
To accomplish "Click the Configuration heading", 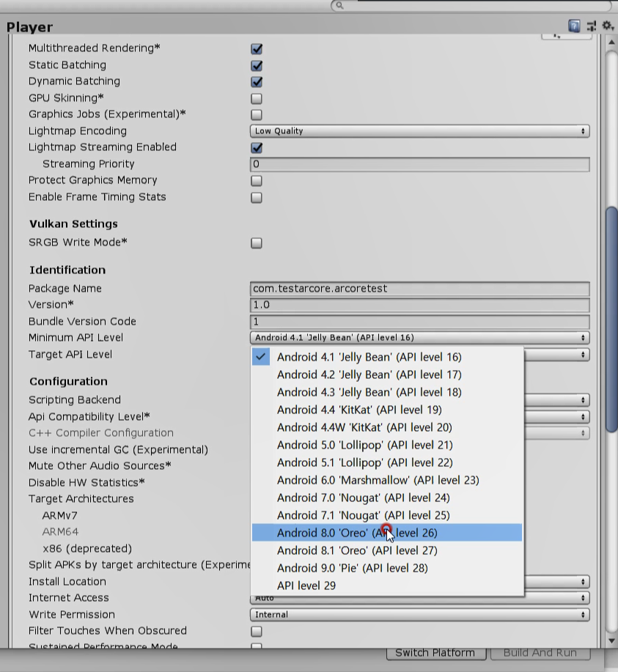I will 68,381.
